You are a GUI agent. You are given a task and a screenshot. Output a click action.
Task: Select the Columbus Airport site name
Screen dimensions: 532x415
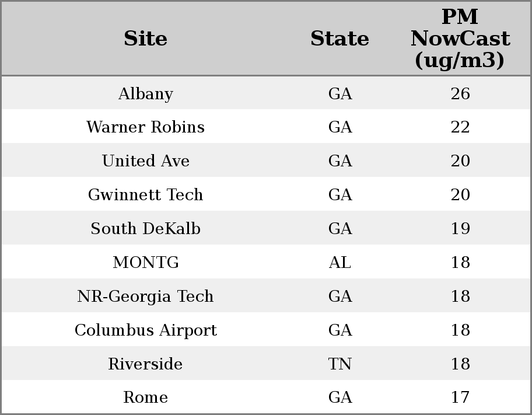point(145,330)
